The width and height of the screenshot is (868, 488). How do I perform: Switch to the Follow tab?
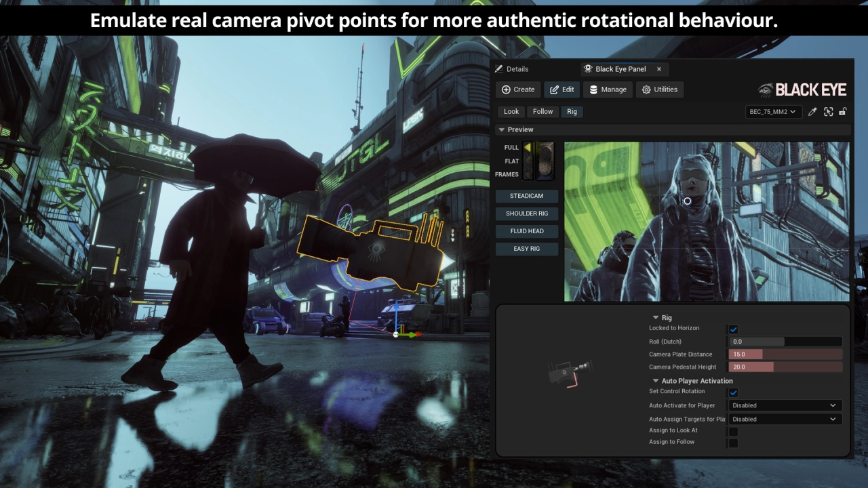coord(542,112)
